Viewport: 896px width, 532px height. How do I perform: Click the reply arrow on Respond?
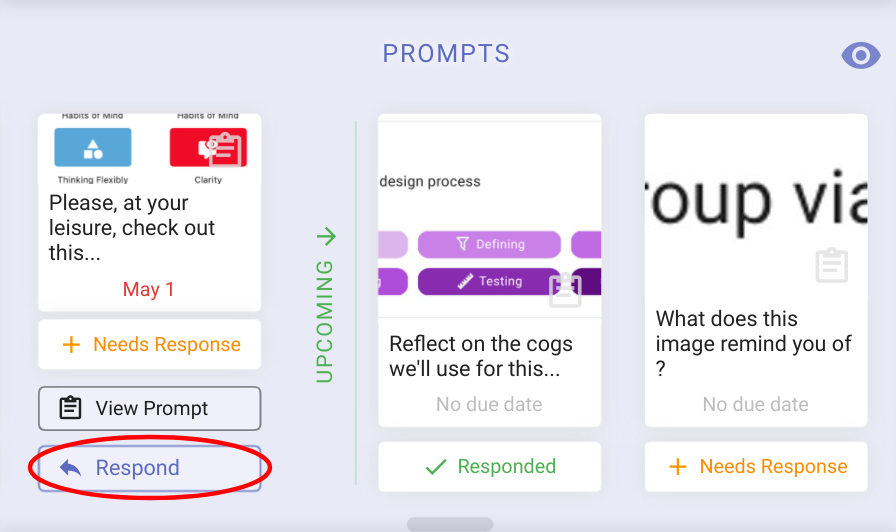pos(71,468)
